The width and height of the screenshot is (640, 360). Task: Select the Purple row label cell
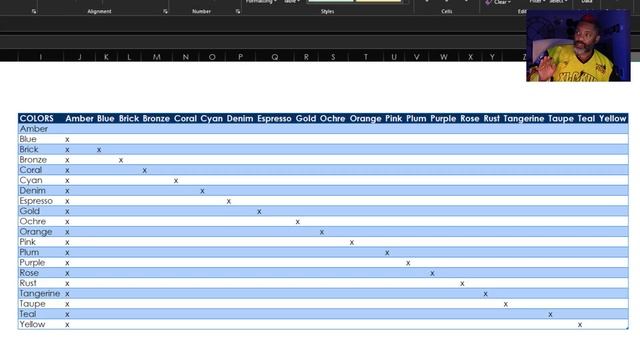coord(41,262)
